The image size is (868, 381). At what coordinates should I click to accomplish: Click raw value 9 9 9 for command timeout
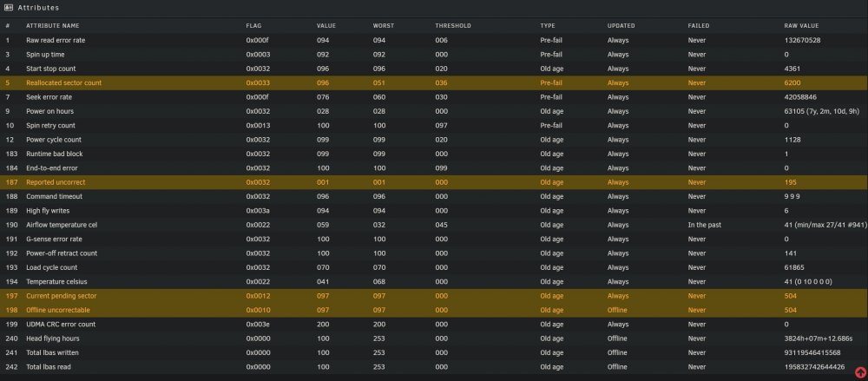(x=792, y=197)
